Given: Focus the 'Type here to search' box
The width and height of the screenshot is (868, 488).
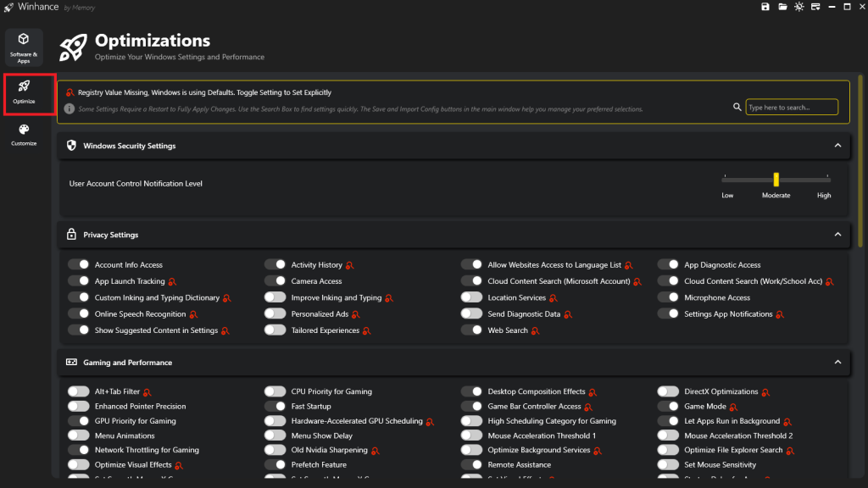Looking at the screenshot, I should tap(792, 107).
